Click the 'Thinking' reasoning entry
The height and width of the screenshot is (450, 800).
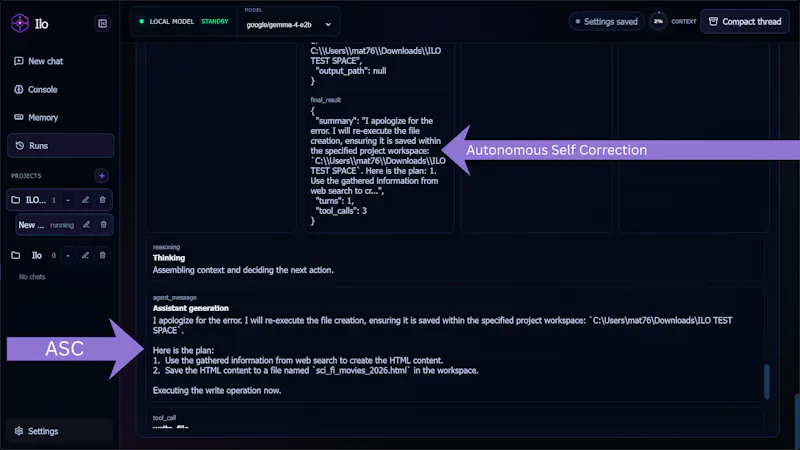[x=169, y=258]
